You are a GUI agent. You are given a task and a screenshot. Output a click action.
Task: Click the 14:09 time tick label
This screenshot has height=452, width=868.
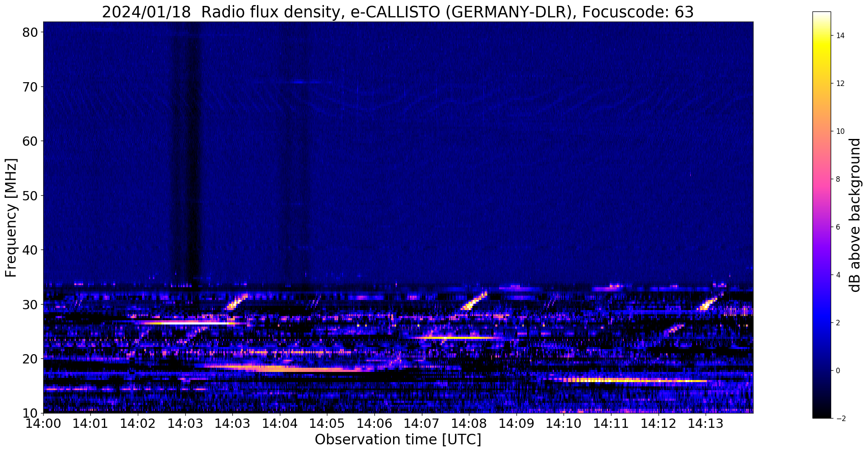click(516, 424)
